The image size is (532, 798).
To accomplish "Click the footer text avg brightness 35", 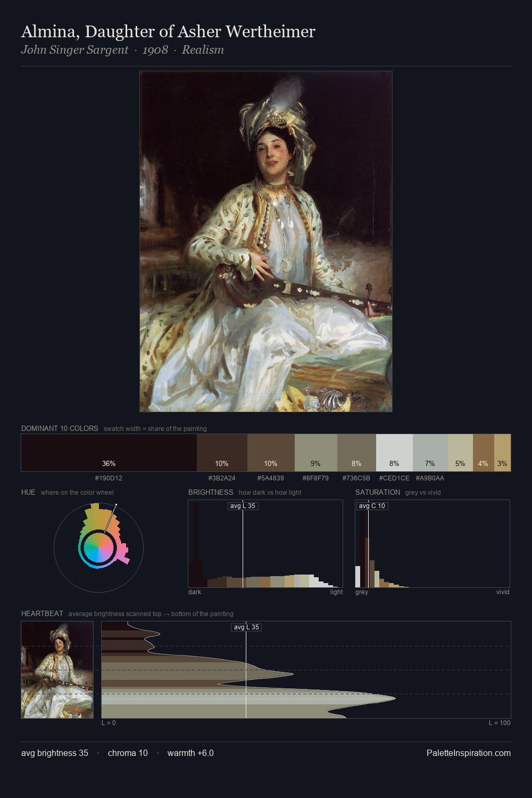I will click(x=55, y=753).
